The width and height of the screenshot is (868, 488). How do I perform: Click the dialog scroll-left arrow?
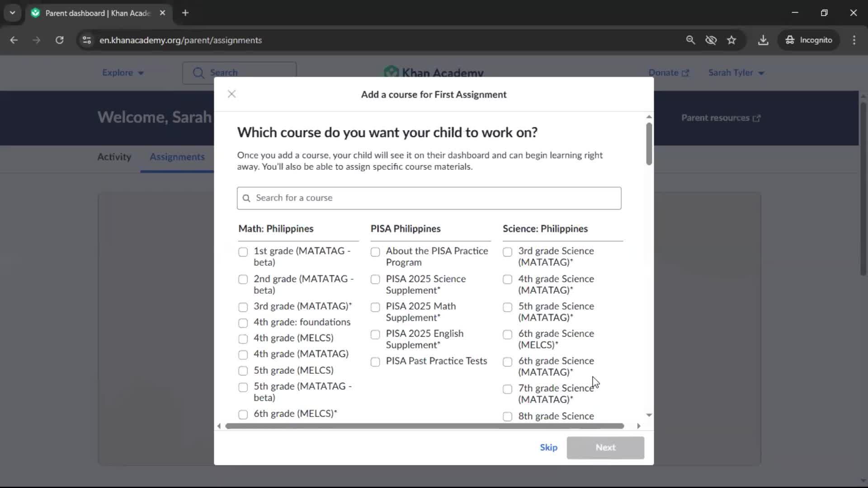pos(219,426)
